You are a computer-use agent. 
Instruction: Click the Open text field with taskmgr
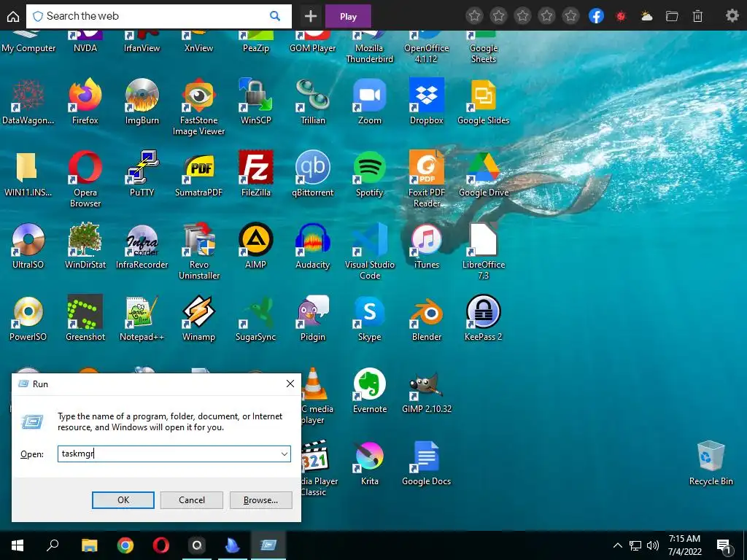174,454
